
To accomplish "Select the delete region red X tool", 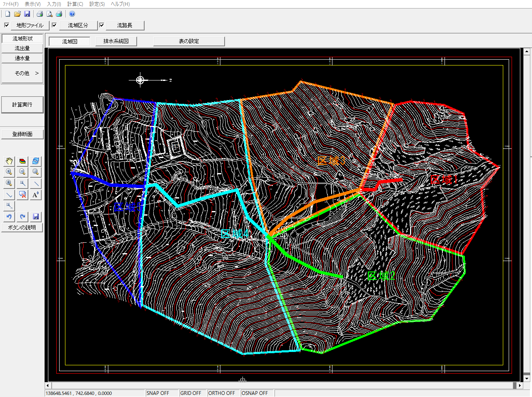I will pos(22,194).
